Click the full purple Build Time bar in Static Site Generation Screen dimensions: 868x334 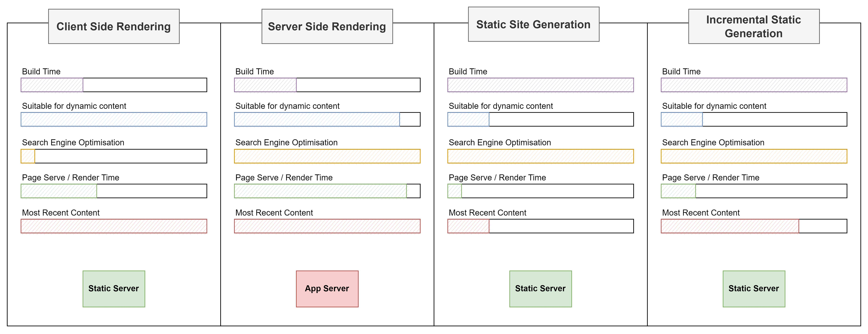point(541,85)
